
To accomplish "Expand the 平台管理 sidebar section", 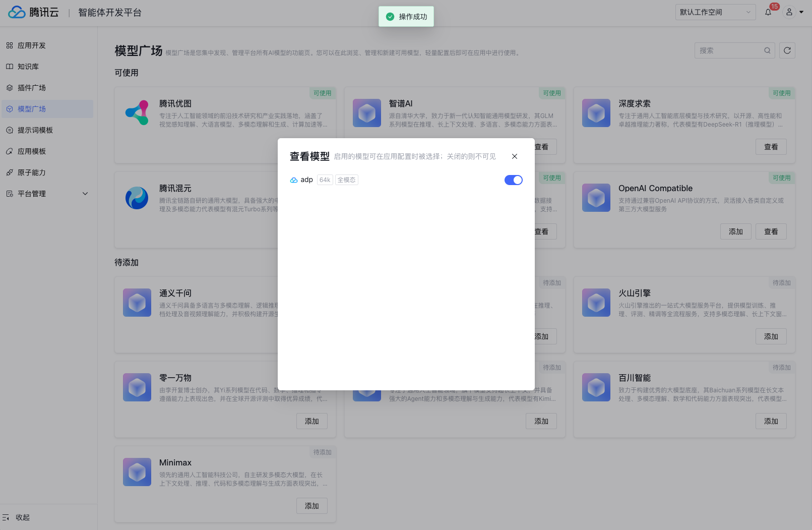I will coord(47,194).
